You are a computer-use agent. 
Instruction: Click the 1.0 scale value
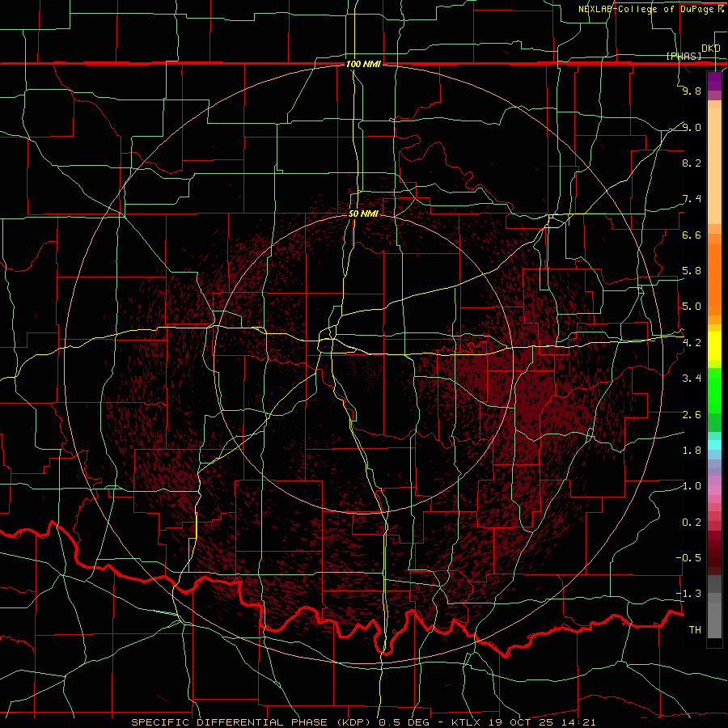692,486
